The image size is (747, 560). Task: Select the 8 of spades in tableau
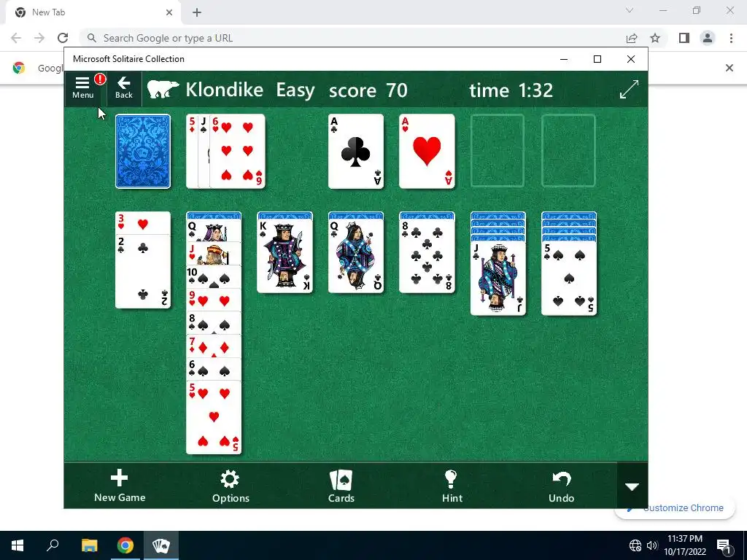pyautogui.click(x=214, y=323)
